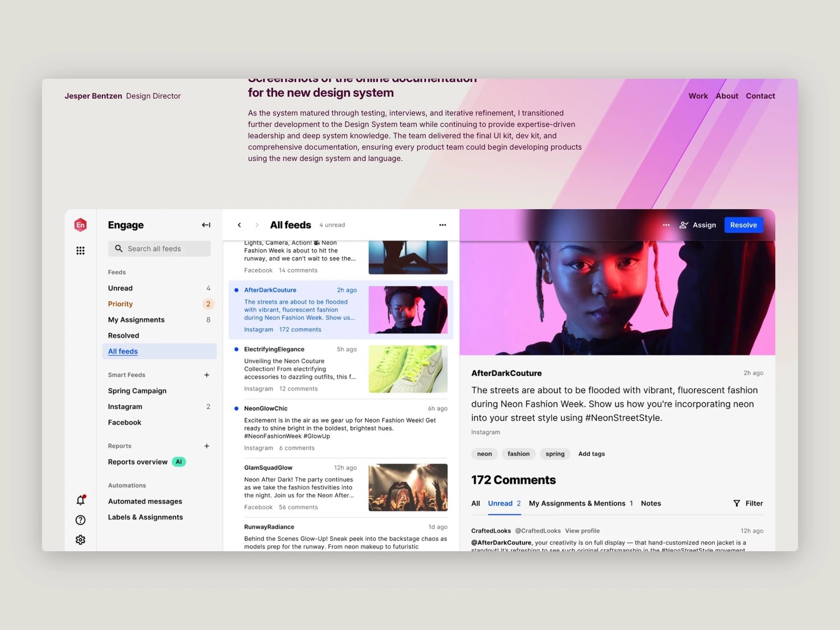Open Reports overview
Screen dimensions: 840x630
tap(138, 461)
